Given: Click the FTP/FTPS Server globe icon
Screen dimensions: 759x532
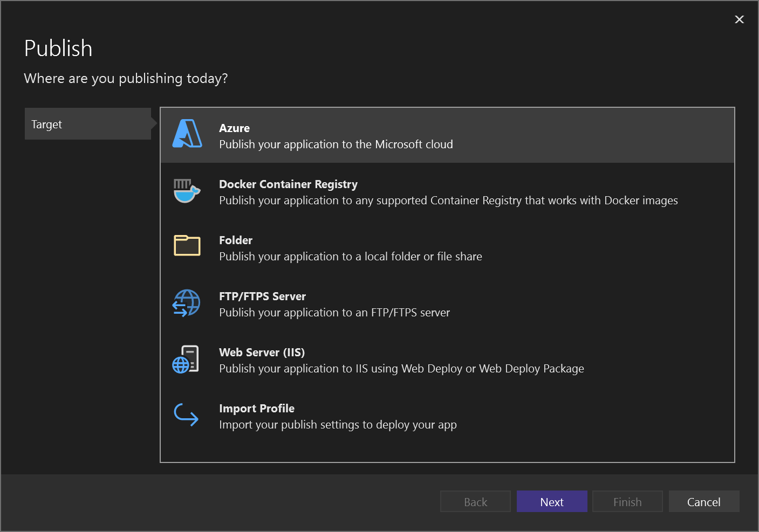Looking at the screenshot, I should click(186, 303).
